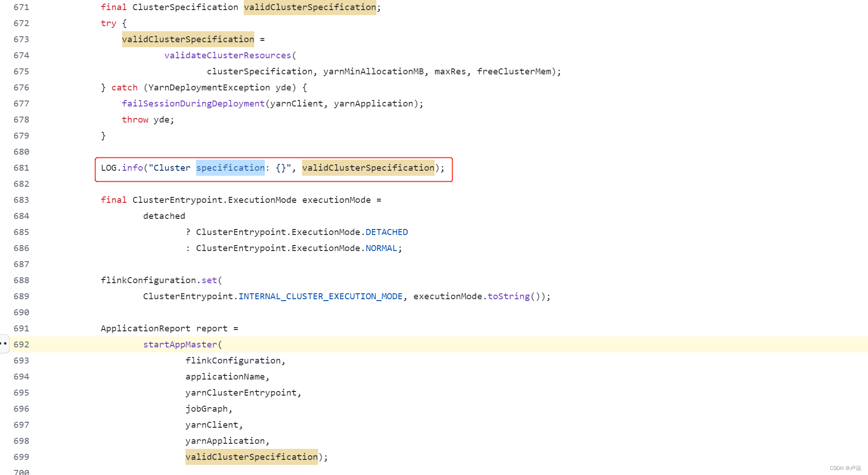Click validClusterSpecification inside the LOG.info call

pos(368,168)
